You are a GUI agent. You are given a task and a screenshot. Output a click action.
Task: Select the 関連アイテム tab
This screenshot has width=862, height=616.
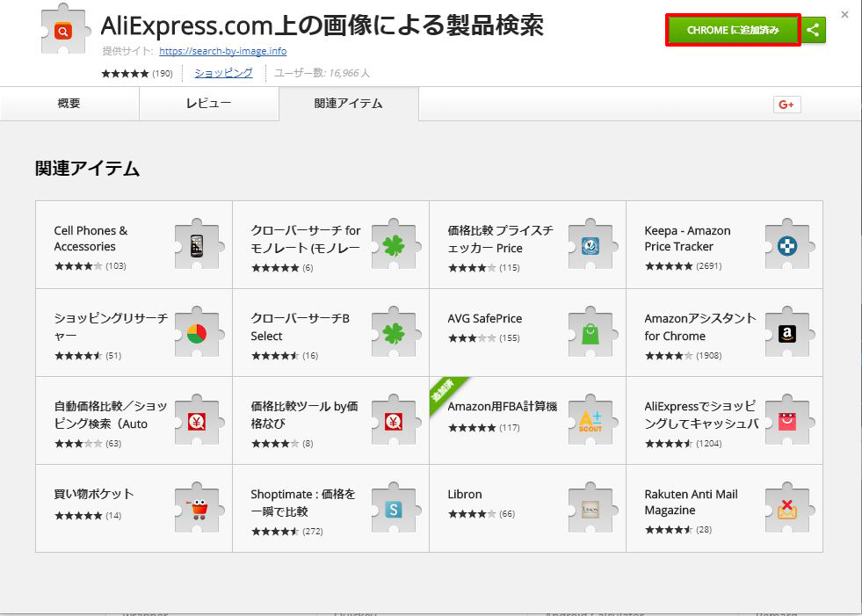pos(349,104)
